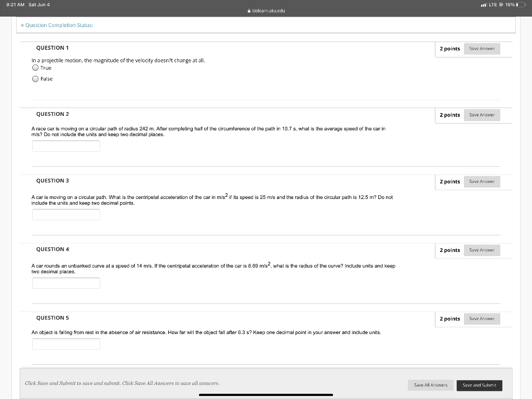Click the answer field for Question 2

coord(66,146)
